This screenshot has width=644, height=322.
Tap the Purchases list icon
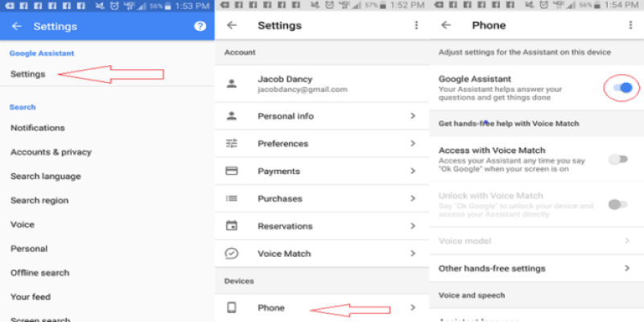point(232,198)
